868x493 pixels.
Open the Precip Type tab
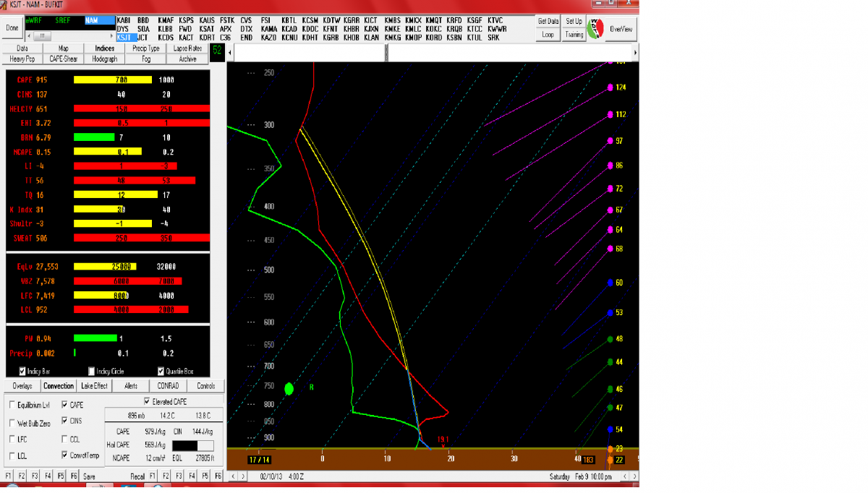click(x=146, y=48)
